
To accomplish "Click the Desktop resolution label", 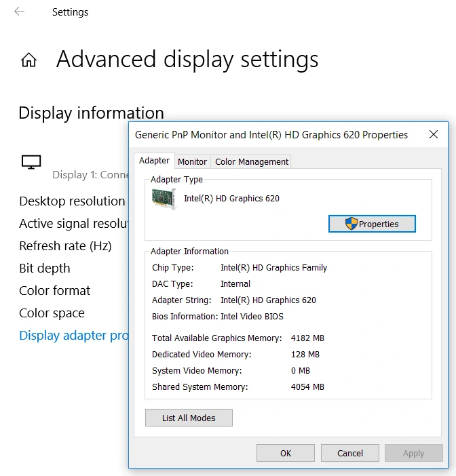I will tap(72, 201).
